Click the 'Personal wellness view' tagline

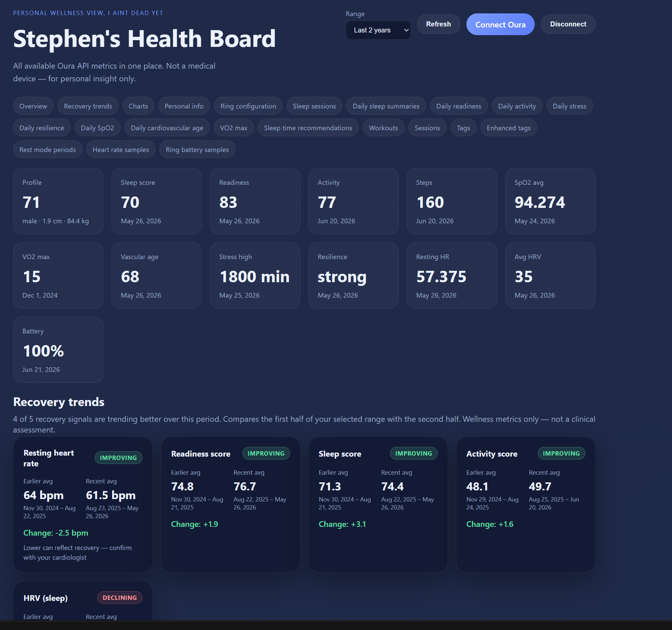click(88, 13)
